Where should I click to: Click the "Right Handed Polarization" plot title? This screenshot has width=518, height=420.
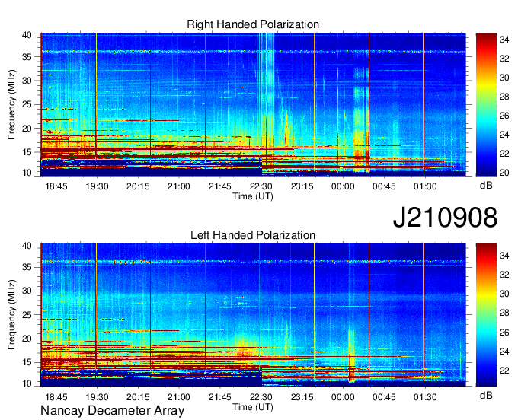point(253,24)
